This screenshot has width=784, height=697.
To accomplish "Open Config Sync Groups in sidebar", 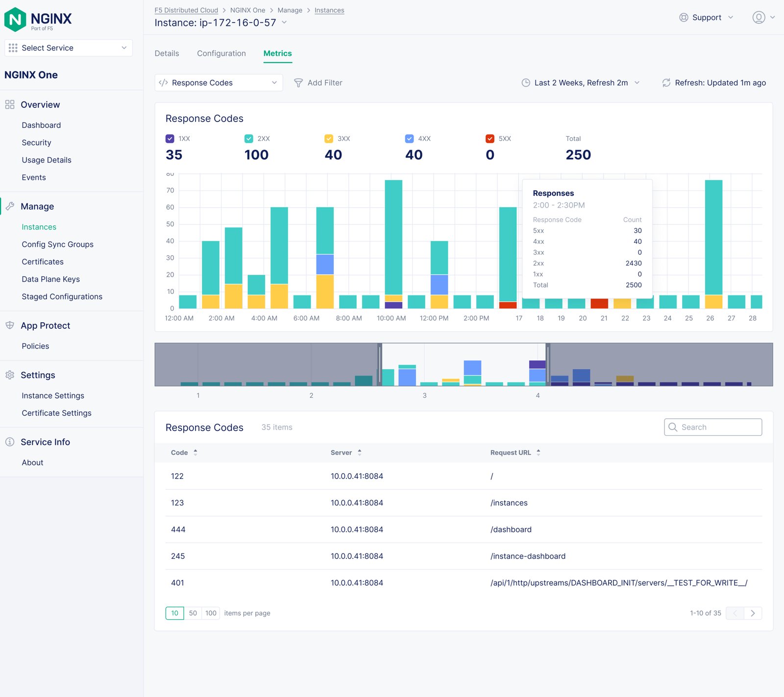I will 57,244.
